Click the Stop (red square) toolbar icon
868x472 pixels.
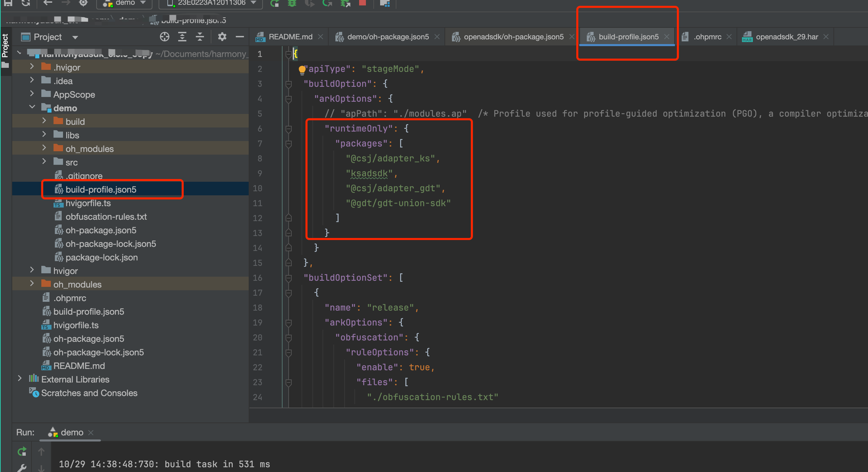(x=362, y=3)
